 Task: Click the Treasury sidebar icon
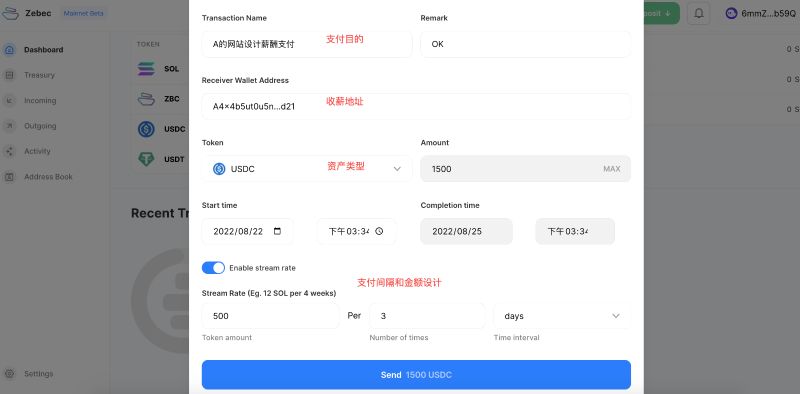pos(9,75)
